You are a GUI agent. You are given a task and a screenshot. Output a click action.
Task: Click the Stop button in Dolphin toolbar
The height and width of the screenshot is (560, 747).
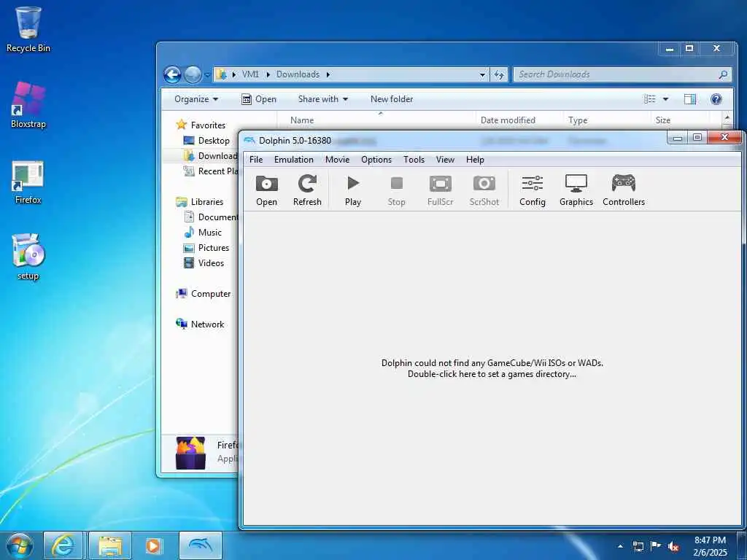pos(396,190)
